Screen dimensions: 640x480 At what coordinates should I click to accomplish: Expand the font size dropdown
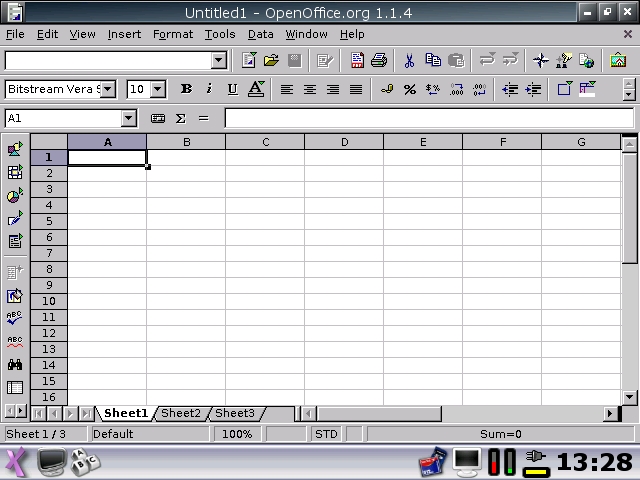158,89
